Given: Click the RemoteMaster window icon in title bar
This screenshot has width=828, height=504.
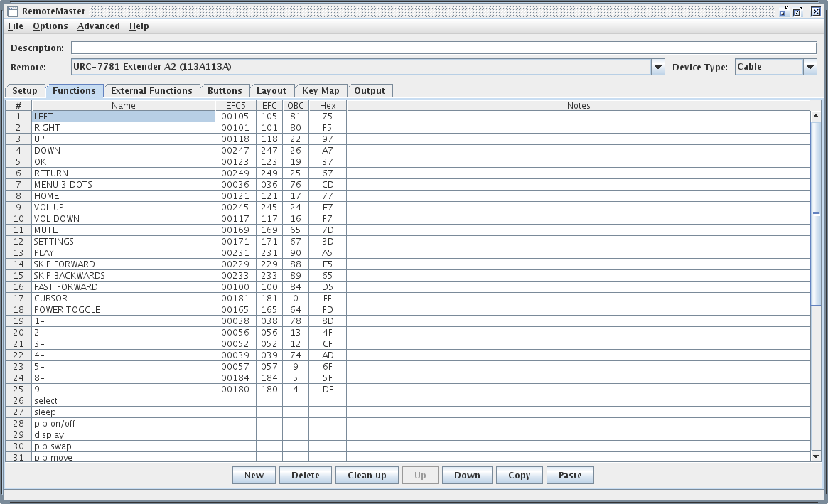Looking at the screenshot, I should click(12, 11).
